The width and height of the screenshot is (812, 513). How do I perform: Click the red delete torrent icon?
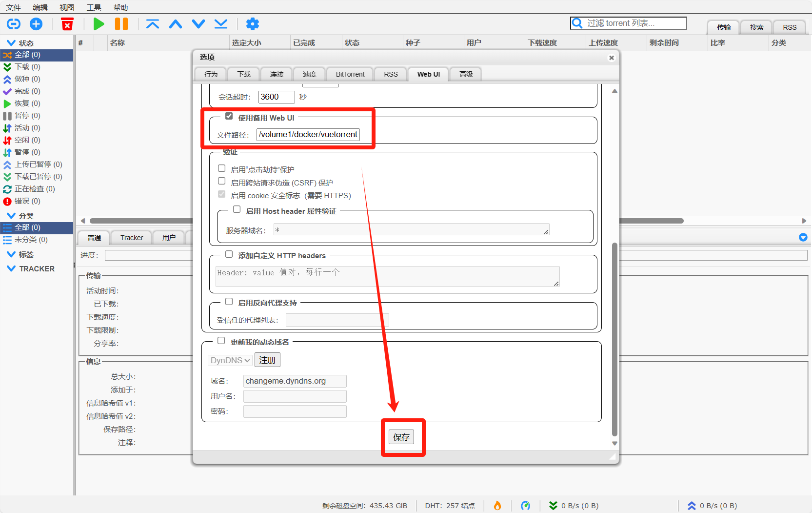click(x=67, y=24)
